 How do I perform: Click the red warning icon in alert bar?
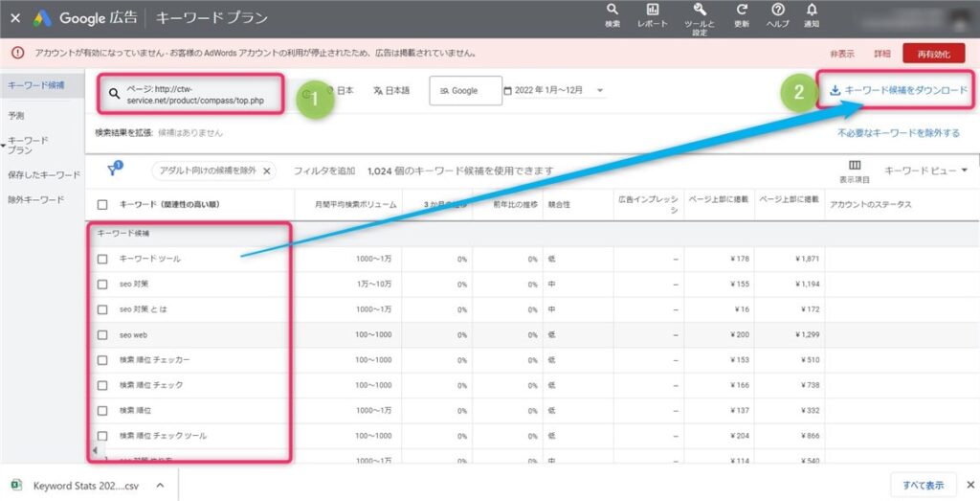tap(18, 53)
